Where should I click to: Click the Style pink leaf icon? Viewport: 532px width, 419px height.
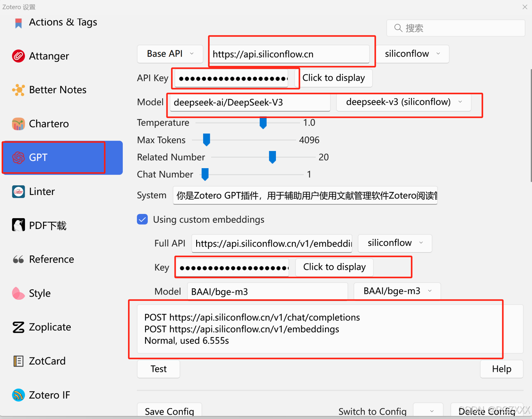pyautogui.click(x=18, y=293)
